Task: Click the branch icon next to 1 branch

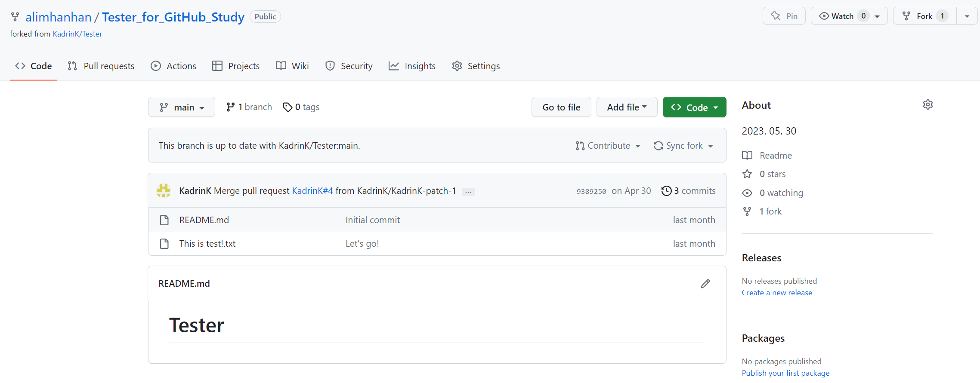Action: click(x=231, y=107)
